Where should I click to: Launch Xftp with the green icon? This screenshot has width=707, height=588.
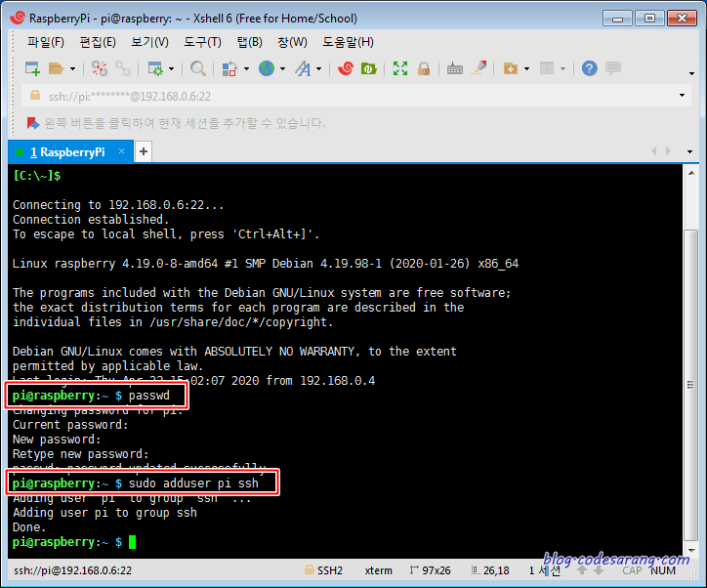tap(369, 68)
